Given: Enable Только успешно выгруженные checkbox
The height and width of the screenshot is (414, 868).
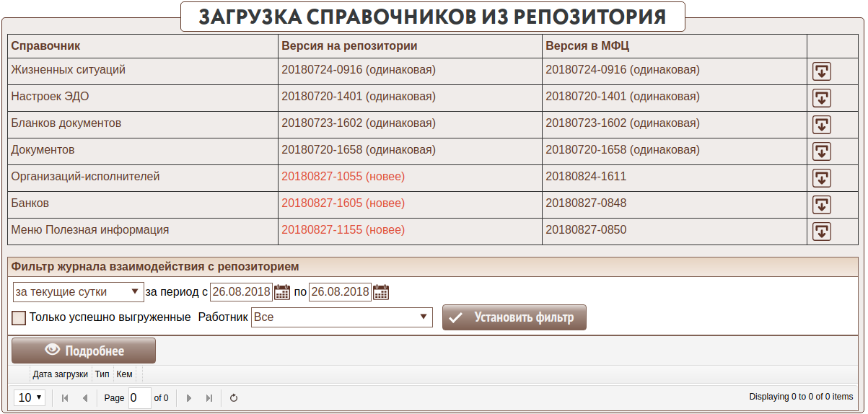Looking at the screenshot, I should [19, 317].
